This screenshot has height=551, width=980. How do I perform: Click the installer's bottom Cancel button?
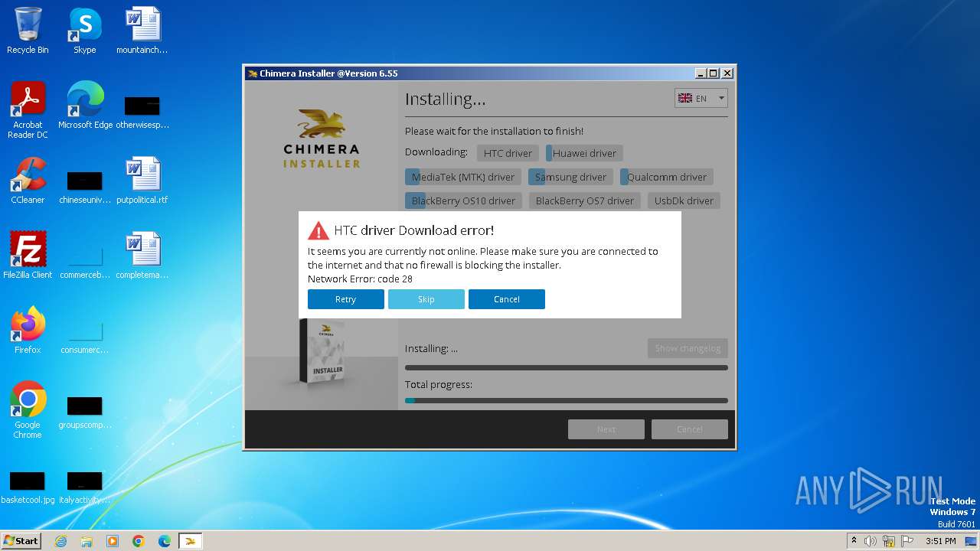click(689, 429)
